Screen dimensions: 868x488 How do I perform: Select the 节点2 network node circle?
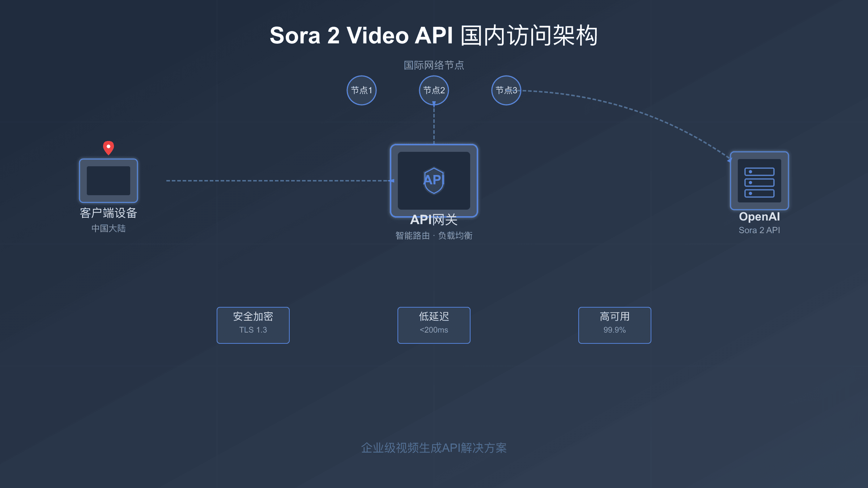[x=434, y=90]
